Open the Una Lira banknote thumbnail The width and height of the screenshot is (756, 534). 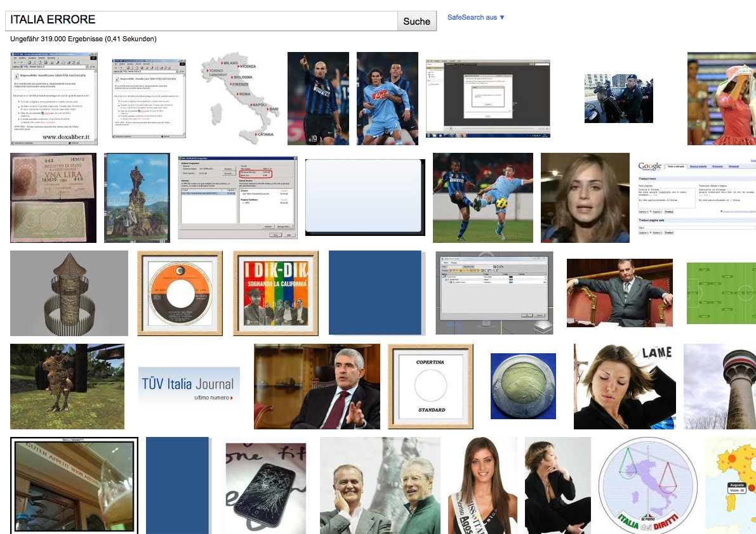pos(53,198)
